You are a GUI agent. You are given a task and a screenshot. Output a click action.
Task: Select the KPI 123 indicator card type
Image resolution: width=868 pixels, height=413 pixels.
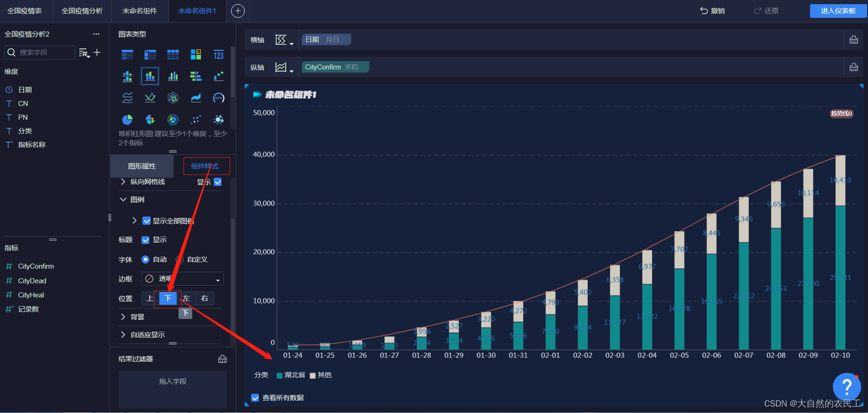(x=219, y=55)
